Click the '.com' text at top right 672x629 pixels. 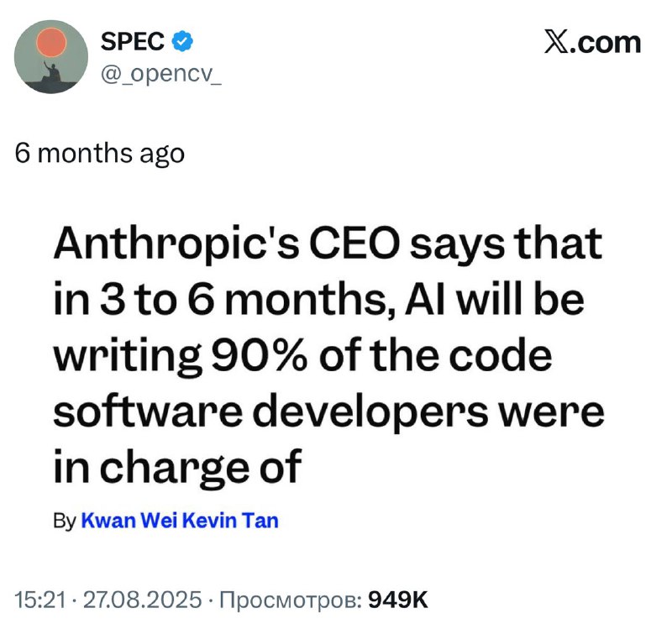click(606, 43)
